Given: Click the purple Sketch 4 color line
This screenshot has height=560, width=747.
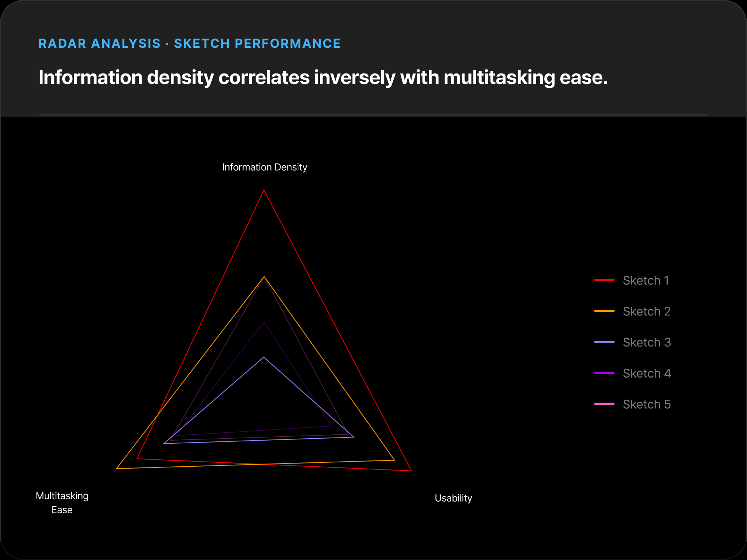Looking at the screenshot, I should 604,373.
